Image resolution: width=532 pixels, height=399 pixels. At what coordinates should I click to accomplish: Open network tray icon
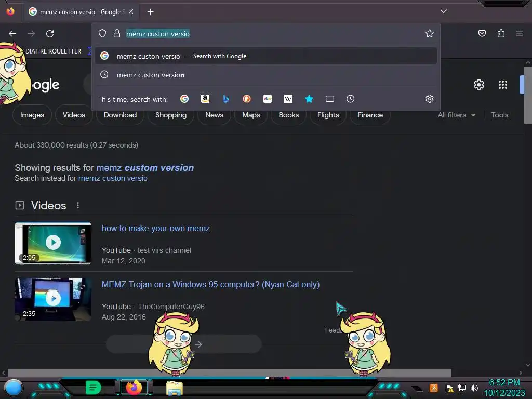(461, 388)
